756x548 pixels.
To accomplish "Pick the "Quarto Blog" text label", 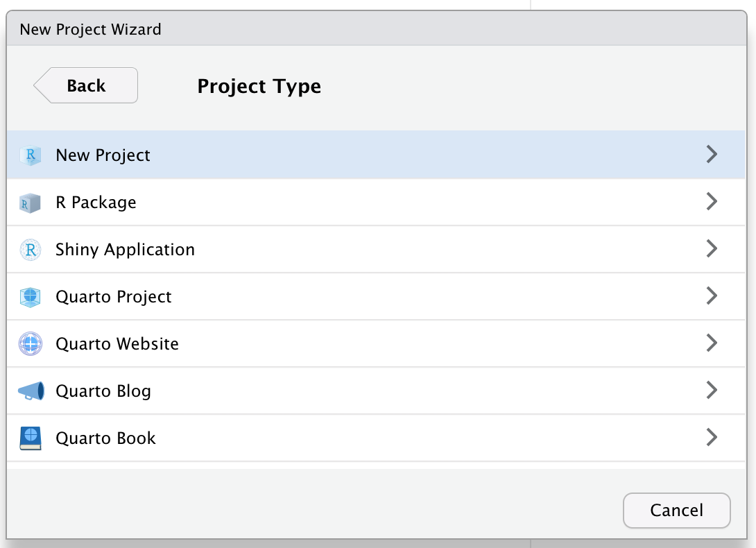I will click(x=103, y=391).
